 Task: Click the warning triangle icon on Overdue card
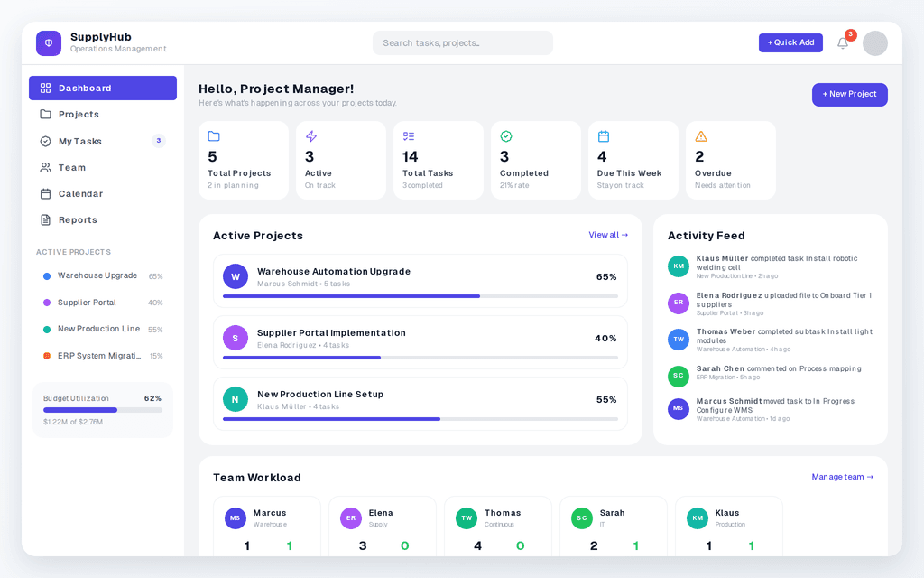coord(700,136)
